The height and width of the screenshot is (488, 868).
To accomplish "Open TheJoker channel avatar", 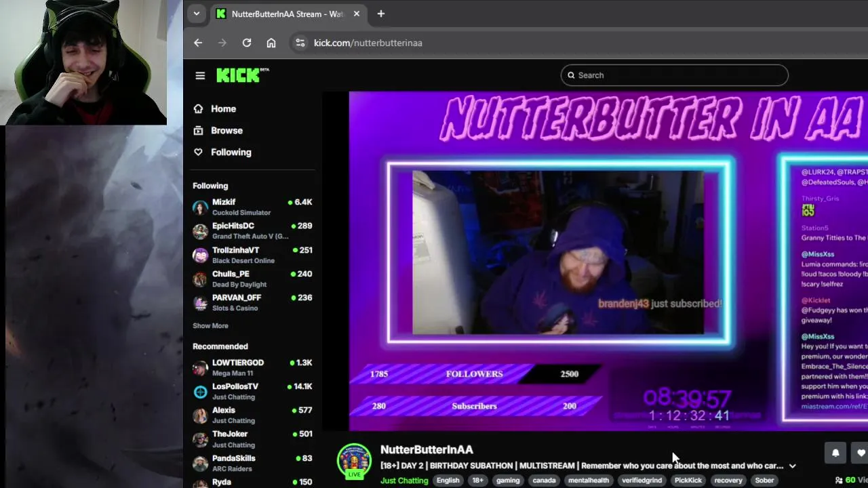I will tap(200, 439).
